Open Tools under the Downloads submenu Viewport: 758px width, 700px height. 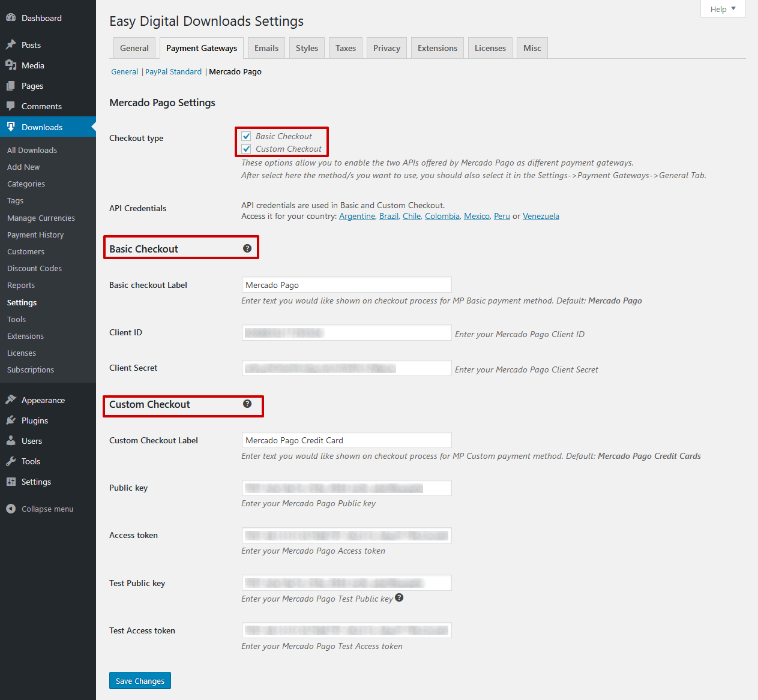[16, 319]
